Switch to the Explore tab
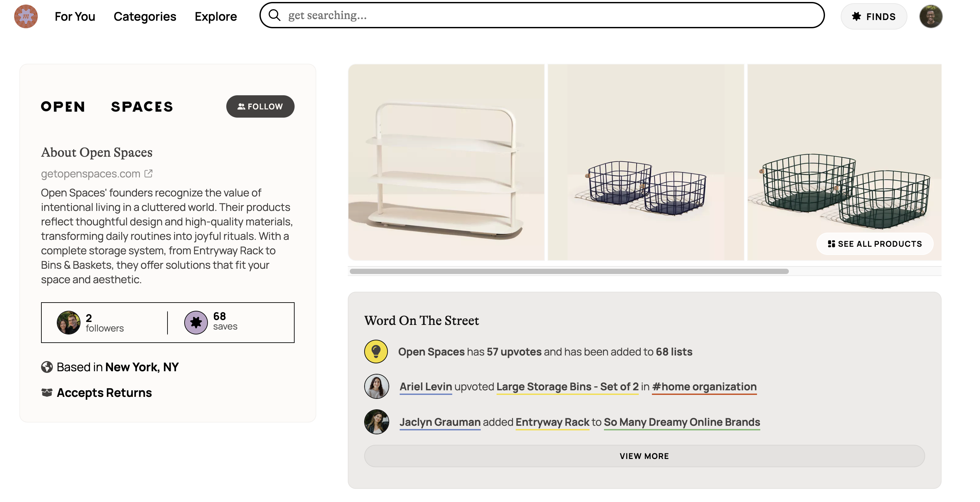Image resolution: width=980 pixels, height=502 pixels. point(216,16)
